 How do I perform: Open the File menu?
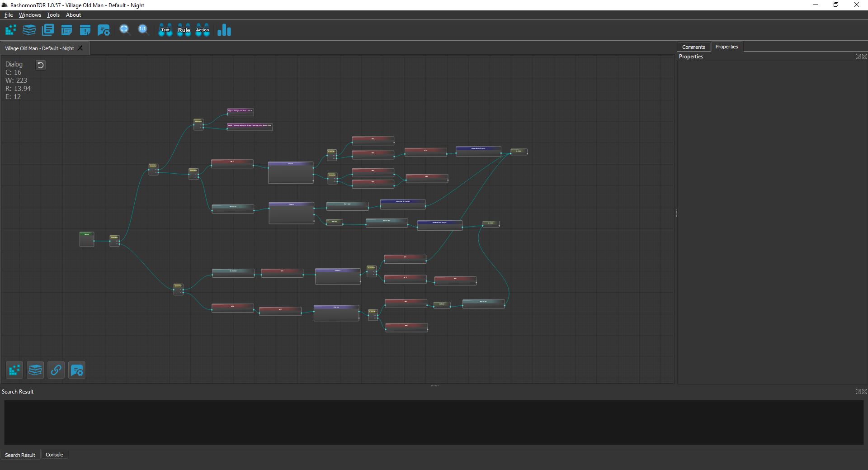click(x=9, y=15)
